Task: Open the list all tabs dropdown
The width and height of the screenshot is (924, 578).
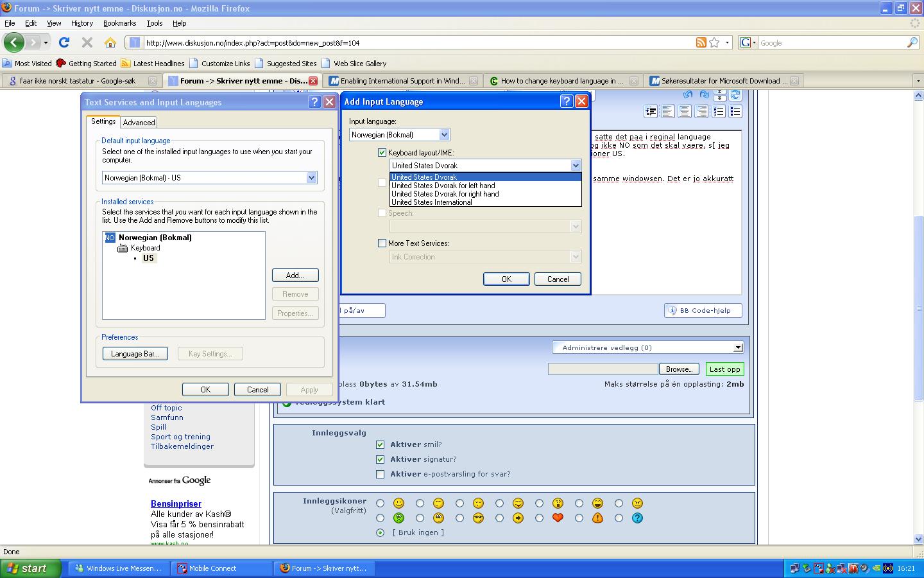Action: 918,81
